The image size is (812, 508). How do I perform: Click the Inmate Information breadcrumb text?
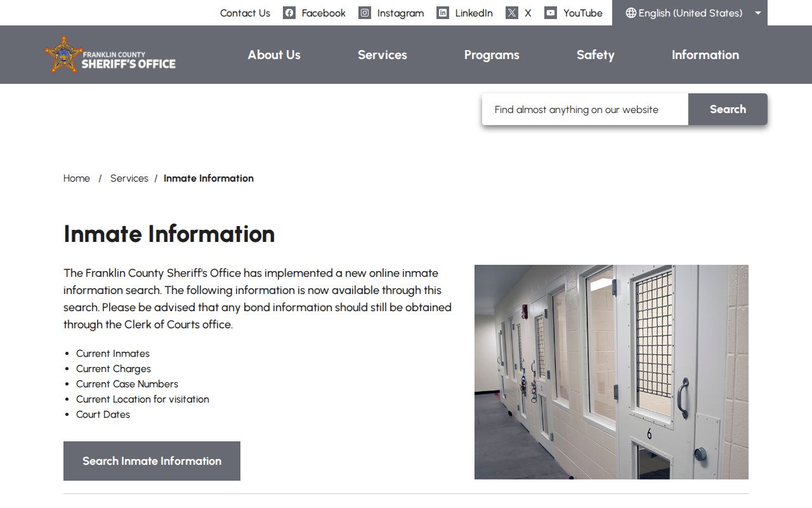(x=209, y=178)
